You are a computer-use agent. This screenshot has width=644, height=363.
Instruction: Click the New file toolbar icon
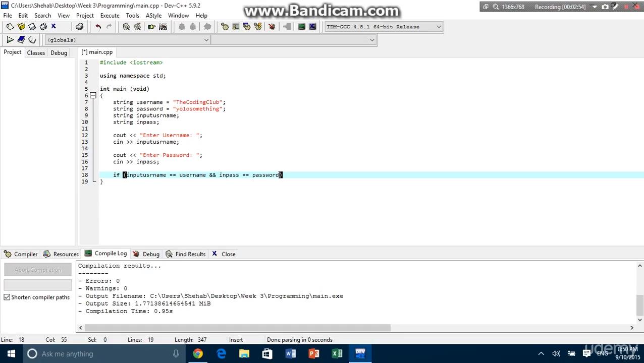10,27
